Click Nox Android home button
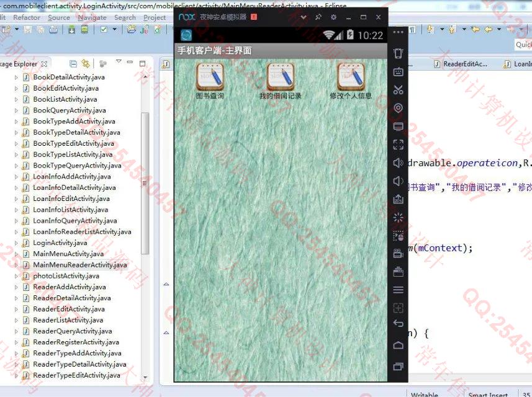This screenshot has height=397, width=532. pos(399,345)
